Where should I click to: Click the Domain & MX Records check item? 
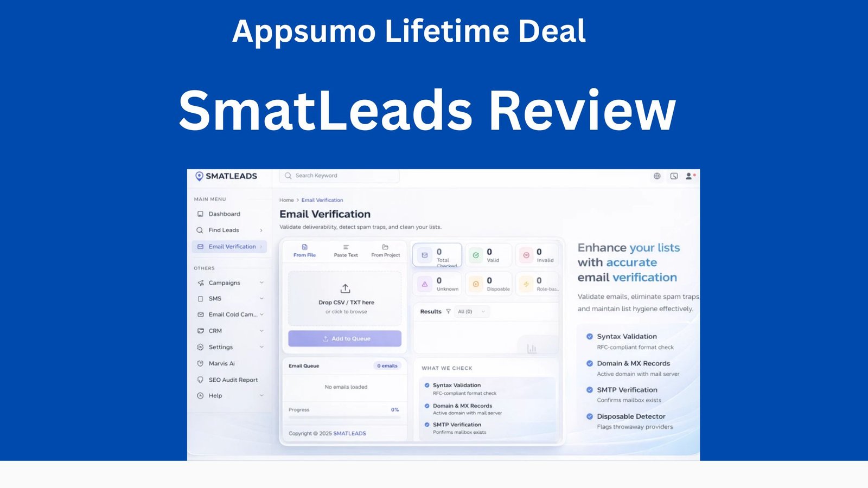[x=487, y=409]
